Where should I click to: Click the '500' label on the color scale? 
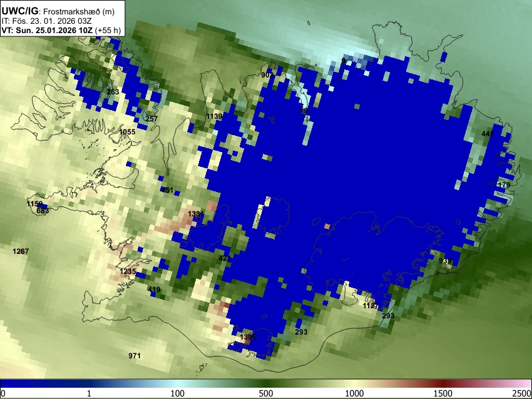tap(266, 393)
